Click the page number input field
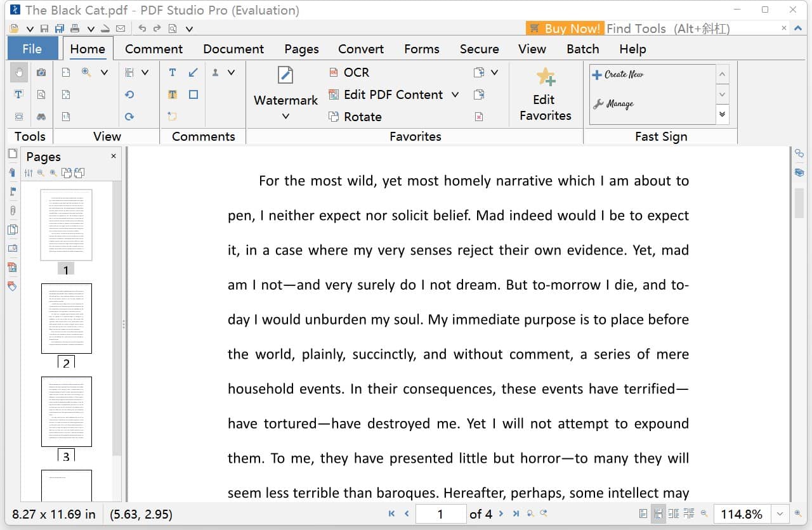The width and height of the screenshot is (812, 530). pyautogui.click(x=440, y=514)
